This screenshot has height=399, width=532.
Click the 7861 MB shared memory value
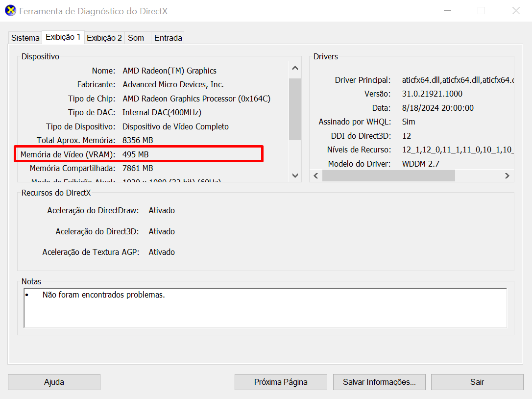click(138, 168)
